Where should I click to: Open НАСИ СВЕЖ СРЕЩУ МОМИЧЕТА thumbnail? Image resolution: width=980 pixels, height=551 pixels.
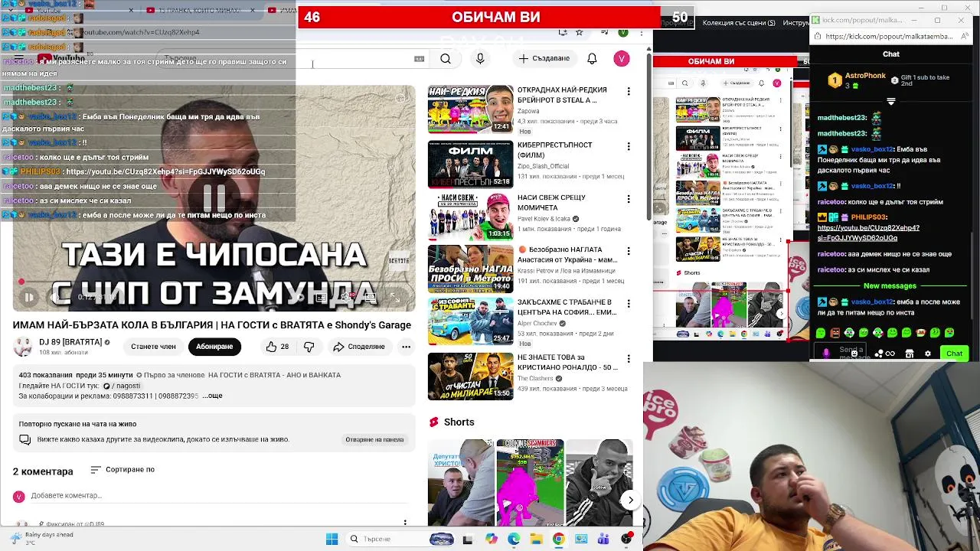pyautogui.click(x=470, y=217)
